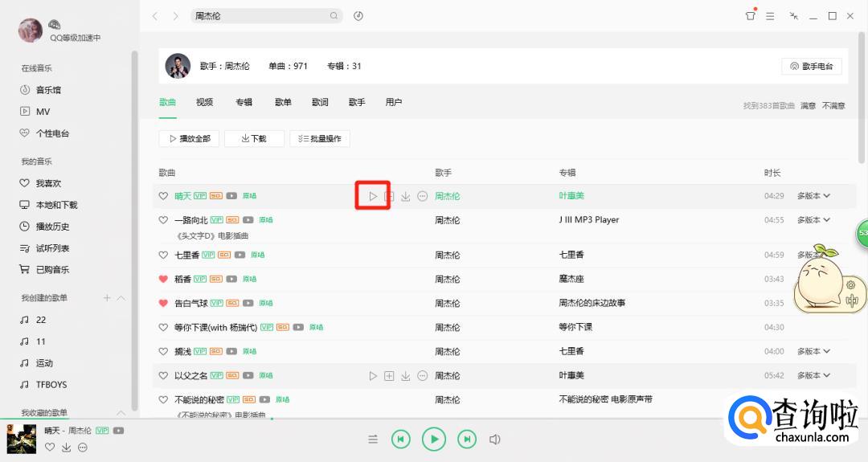Open the listen-to-identify icon beside the search box
The width and height of the screenshot is (868, 462).
358,15
